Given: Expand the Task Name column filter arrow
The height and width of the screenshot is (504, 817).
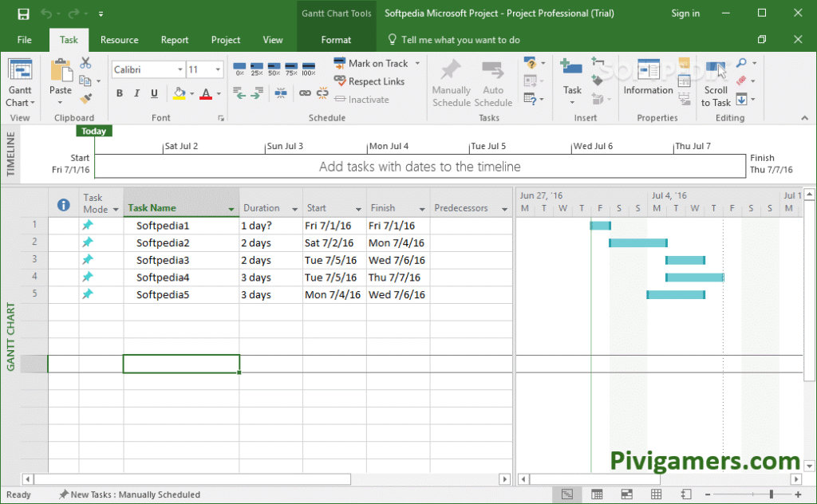Looking at the screenshot, I should point(231,209).
